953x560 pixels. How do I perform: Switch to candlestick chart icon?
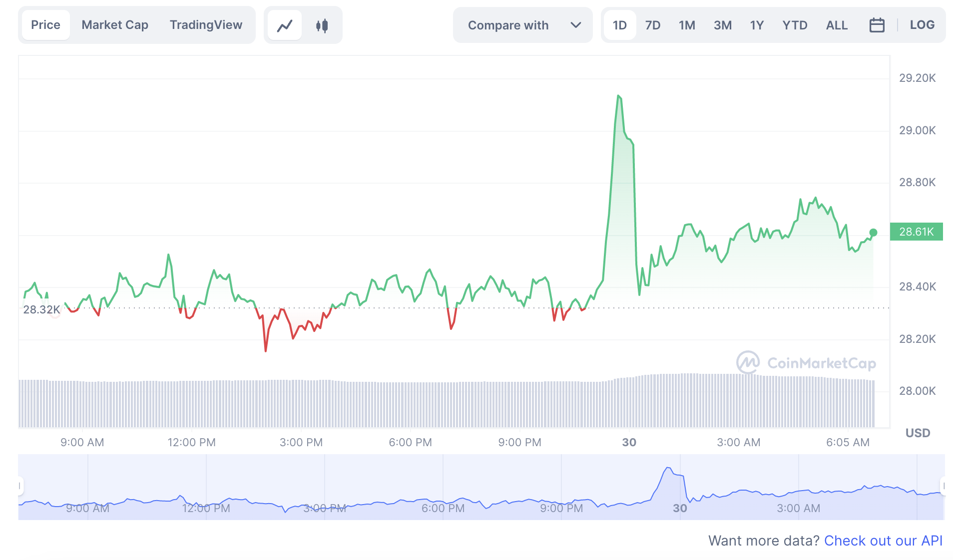(x=322, y=25)
